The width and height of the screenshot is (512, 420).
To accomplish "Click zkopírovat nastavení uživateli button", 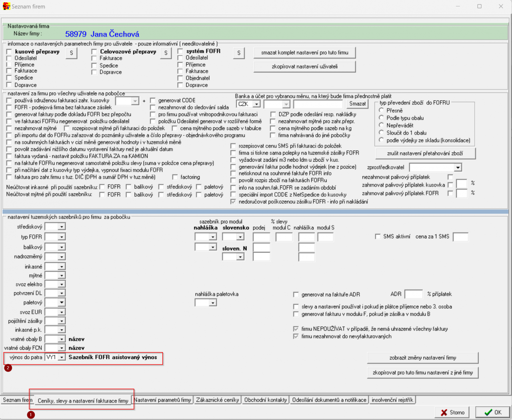I will [304, 67].
